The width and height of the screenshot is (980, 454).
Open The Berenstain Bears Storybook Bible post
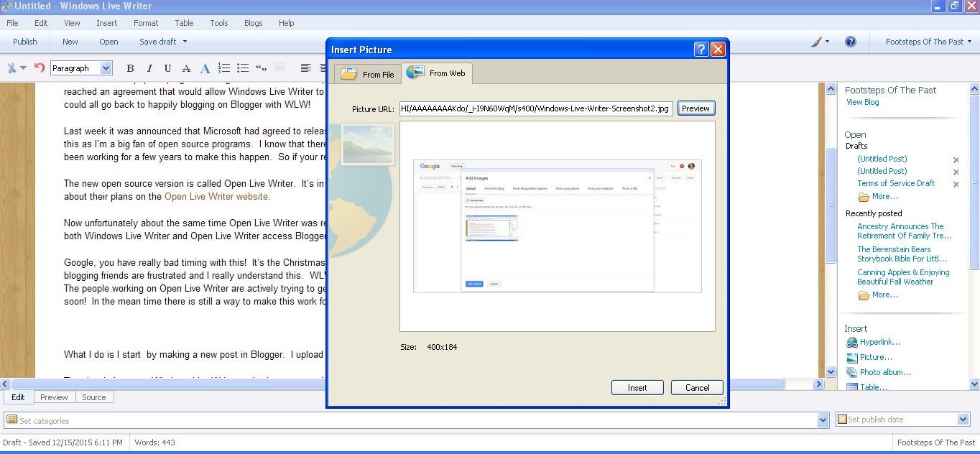pyautogui.click(x=902, y=254)
